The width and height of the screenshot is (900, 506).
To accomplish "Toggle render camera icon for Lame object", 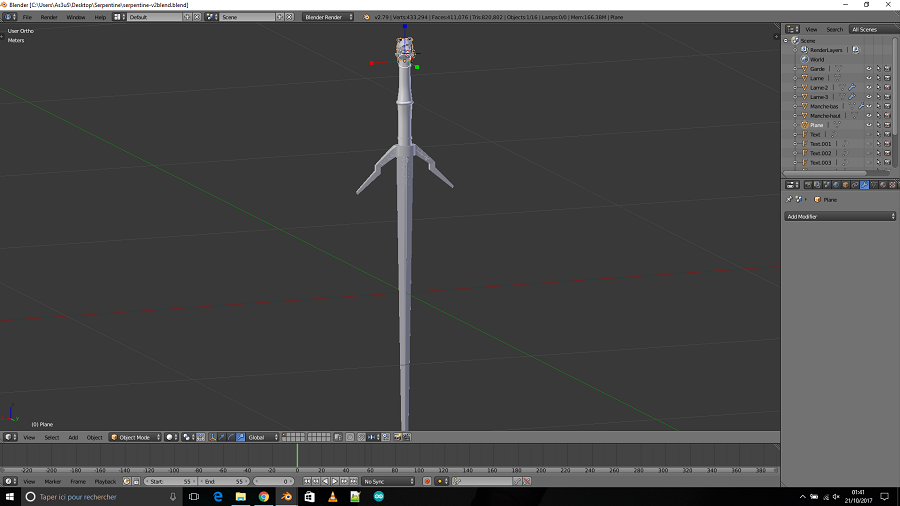I will coord(887,78).
